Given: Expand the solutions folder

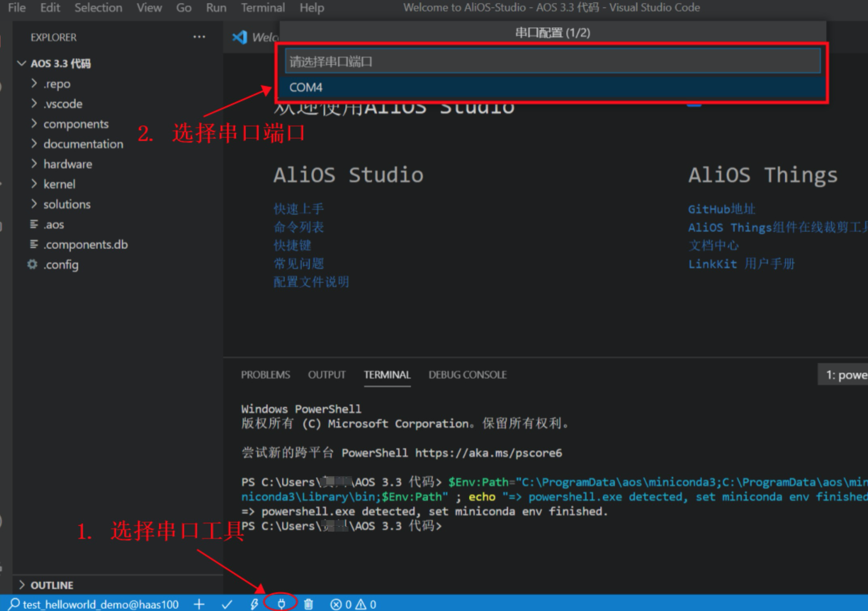Looking at the screenshot, I should point(66,204).
